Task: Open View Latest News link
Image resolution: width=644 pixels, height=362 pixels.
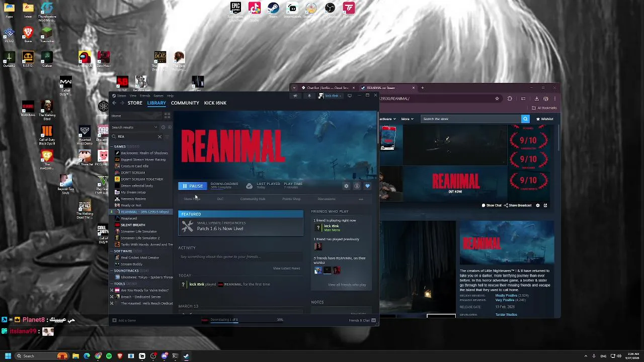Action: 286,268
